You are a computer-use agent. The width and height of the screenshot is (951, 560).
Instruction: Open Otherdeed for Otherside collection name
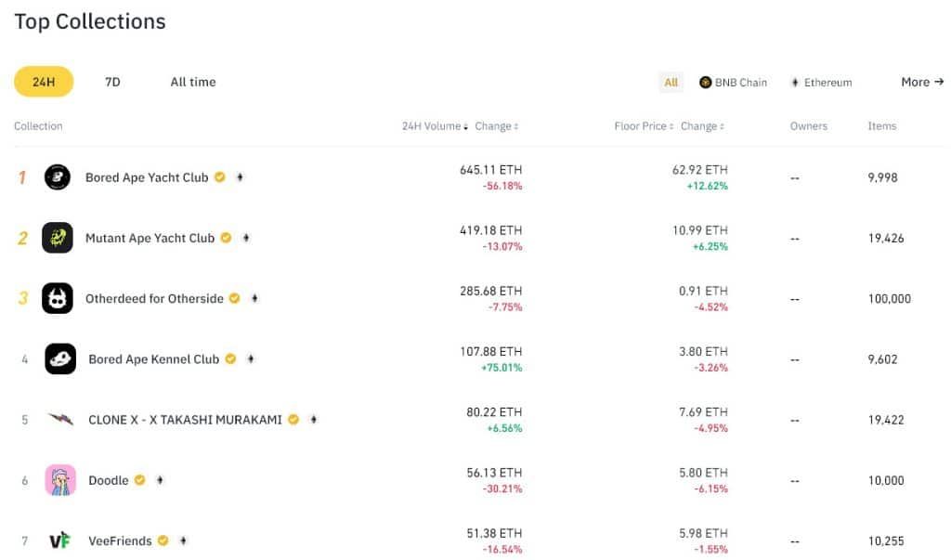tap(154, 298)
